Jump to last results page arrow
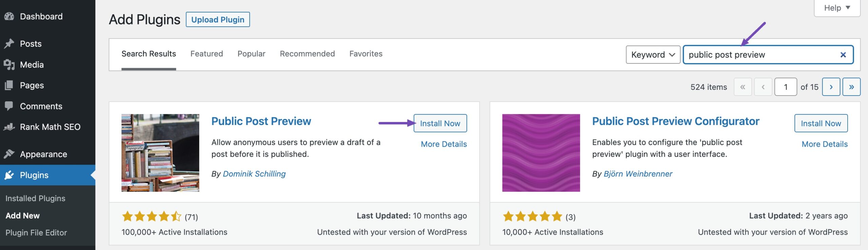Viewport: 868px width, 250px height. coord(851,87)
